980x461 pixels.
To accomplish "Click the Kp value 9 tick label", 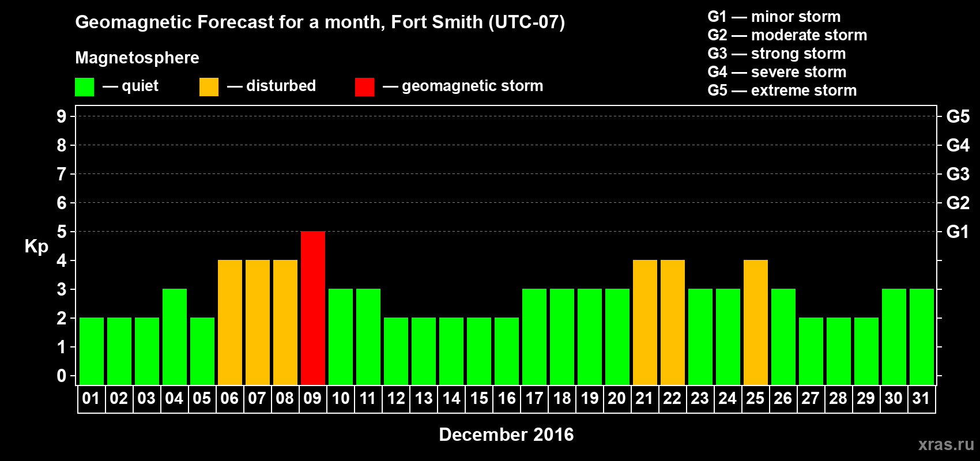I will 62,116.
